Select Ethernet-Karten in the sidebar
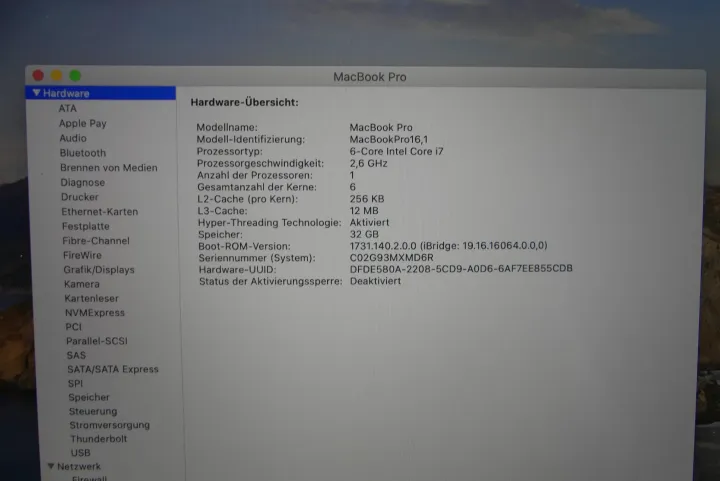Screen dimensions: 720x481 [100, 212]
